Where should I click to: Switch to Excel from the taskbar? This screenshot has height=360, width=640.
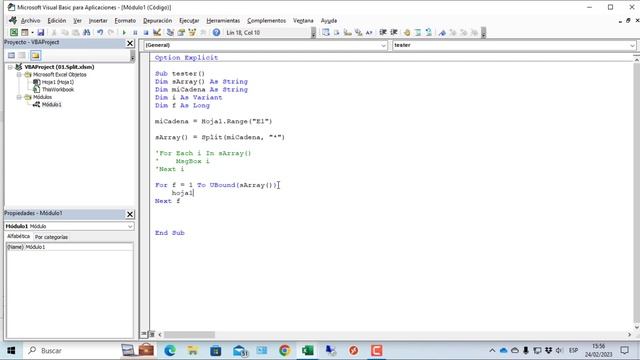(x=307, y=350)
